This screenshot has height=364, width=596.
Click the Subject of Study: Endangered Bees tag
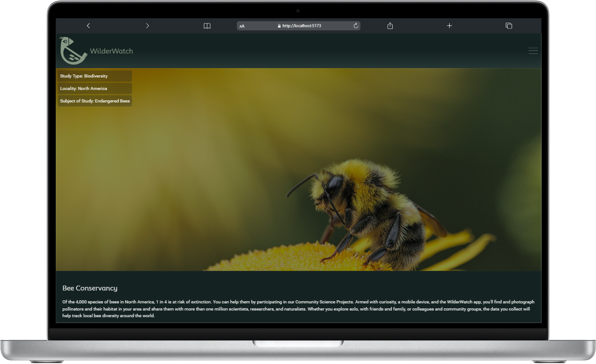pos(95,101)
